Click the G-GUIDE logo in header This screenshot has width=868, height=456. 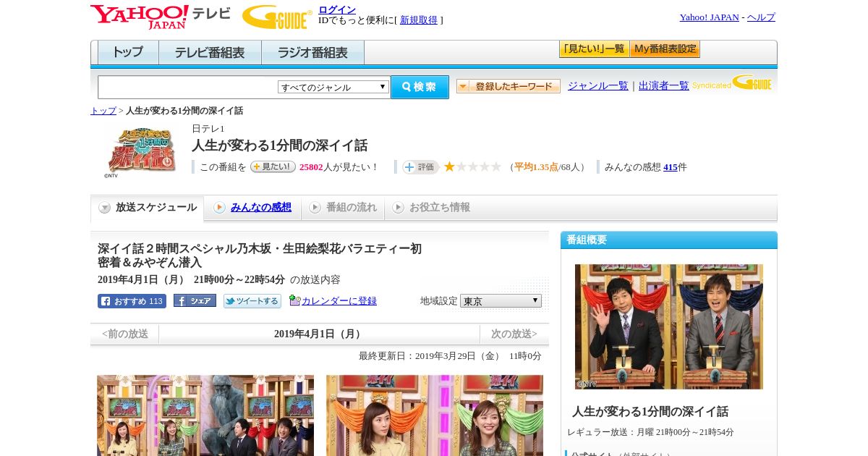pos(277,17)
